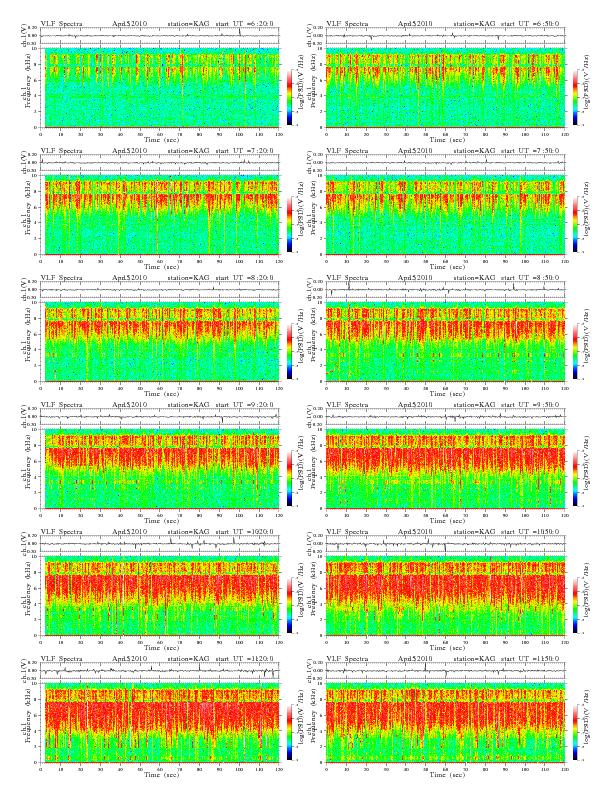Click the PSD color bar of the 8:50:0 plot
This screenshot has height=792, width=612.
point(575,351)
